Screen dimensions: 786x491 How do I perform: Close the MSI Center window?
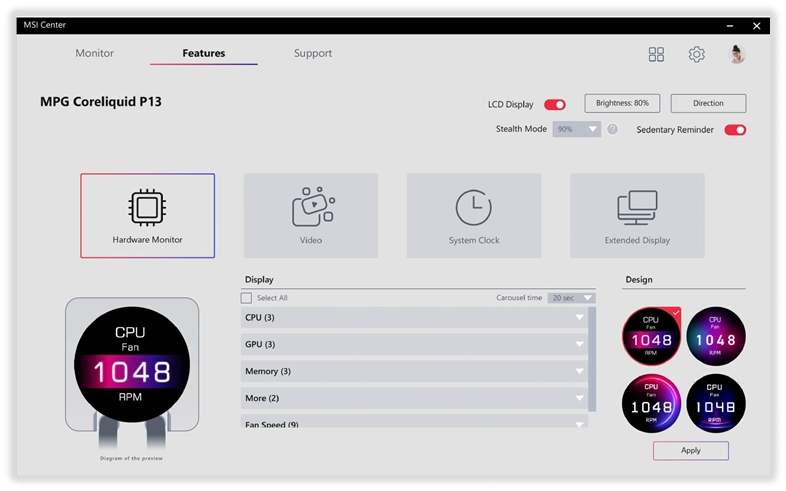click(756, 26)
